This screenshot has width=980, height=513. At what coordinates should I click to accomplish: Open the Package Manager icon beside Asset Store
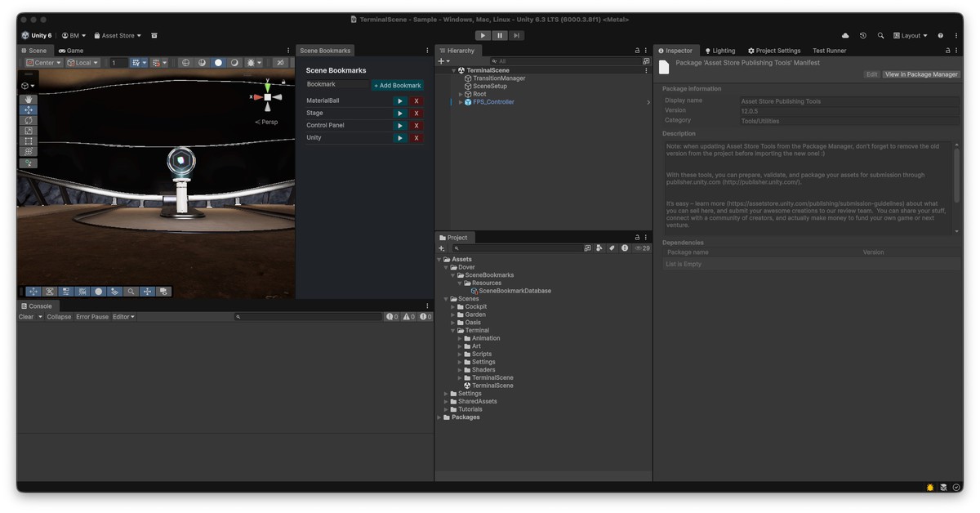[154, 36]
